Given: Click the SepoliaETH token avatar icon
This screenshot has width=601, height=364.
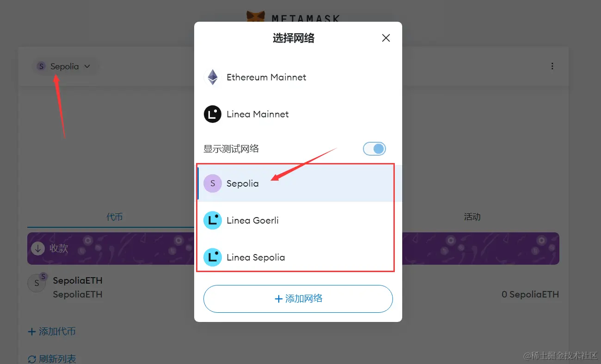Looking at the screenshot, I should [37, 283].
